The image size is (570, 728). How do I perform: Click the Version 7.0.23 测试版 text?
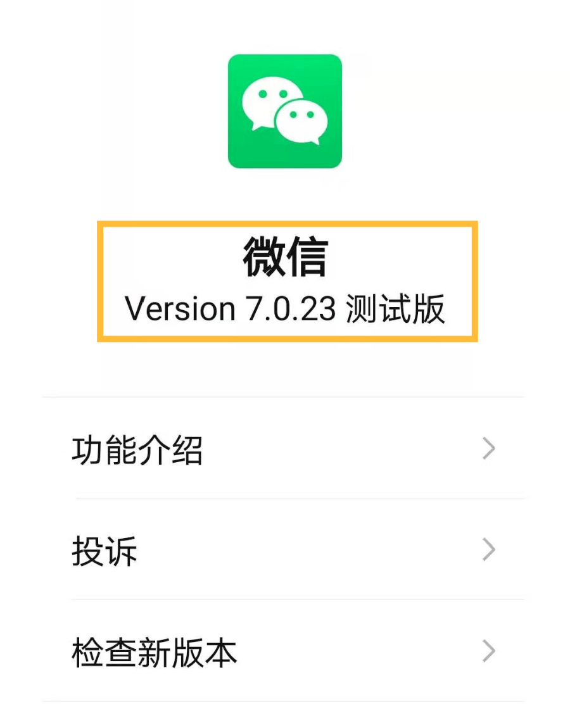pyautogui.click(x=285, y=308)
